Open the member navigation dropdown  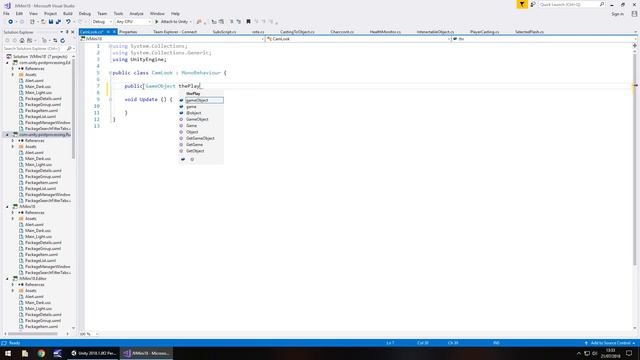click(543, 39)
